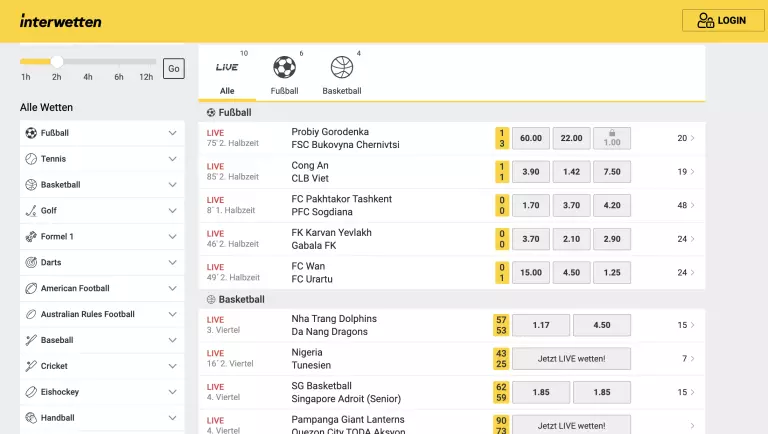
Task: Expand the Cricket category
Action: pyautogui.click(x=172, y=366)
